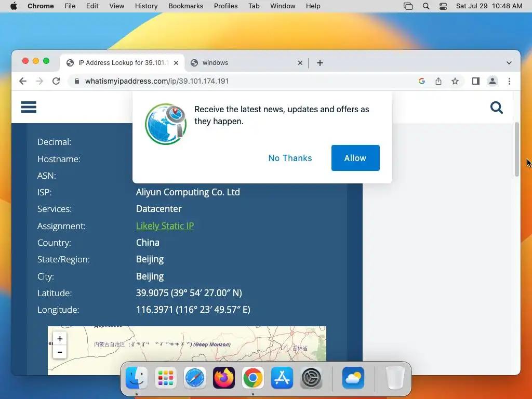532x399 pixels.
Task: Open the Chrome app menu
Action: [x=41, y=6]
